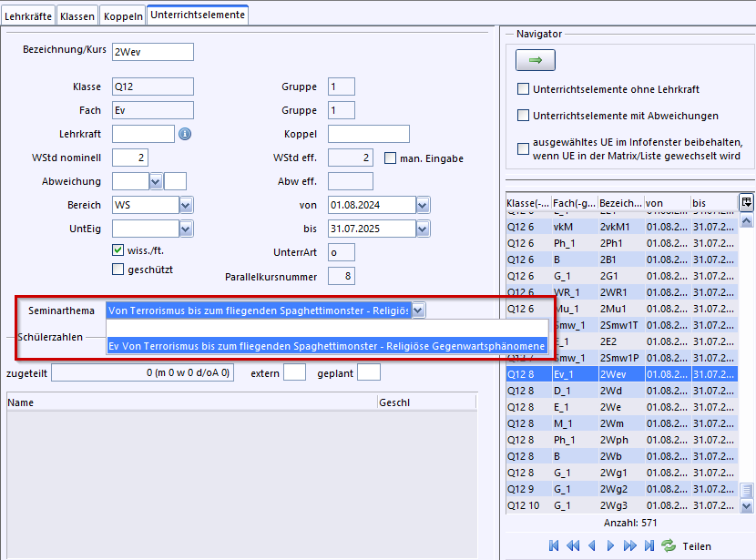Select row 2Wph in the list
Image resolution: width=756 pixels, height=560 pixels.
coord(622,440)
